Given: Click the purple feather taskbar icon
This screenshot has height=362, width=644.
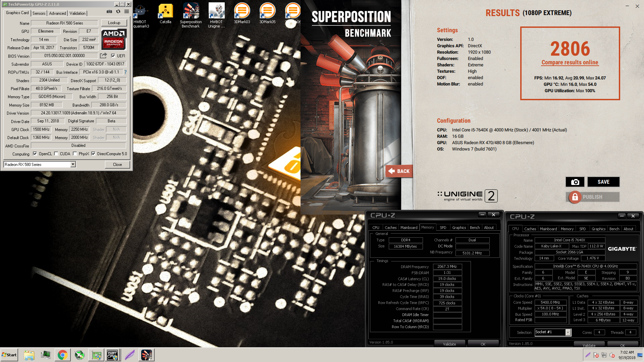Looking at the screenshot, I should point(130,355).
